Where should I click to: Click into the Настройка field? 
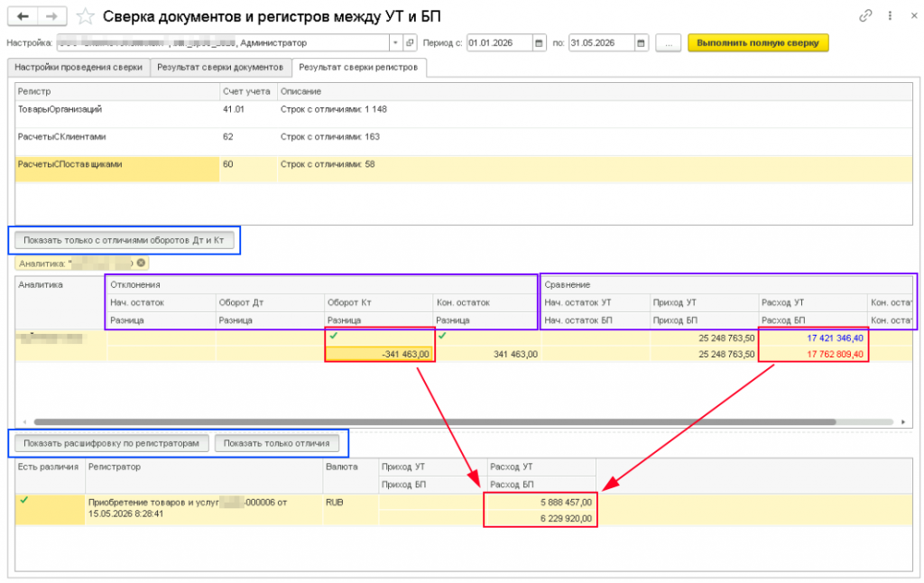click(223, 43)
